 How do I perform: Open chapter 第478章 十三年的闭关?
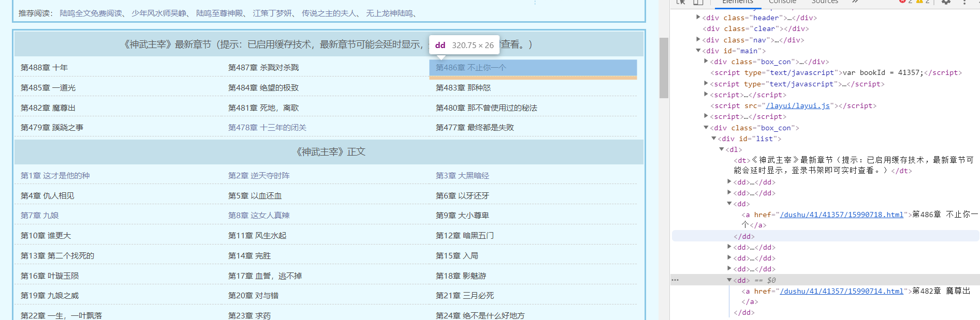(x=268, y=128)
